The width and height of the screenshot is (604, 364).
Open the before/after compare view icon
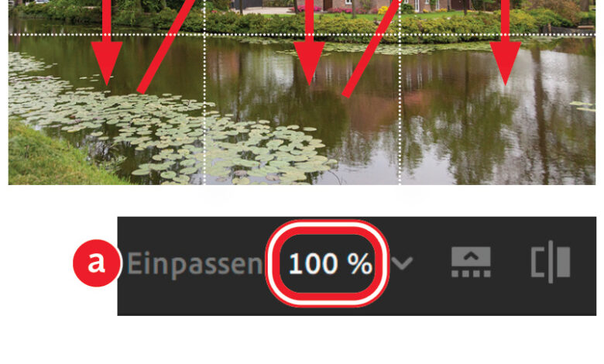click(x=551, y=262)
